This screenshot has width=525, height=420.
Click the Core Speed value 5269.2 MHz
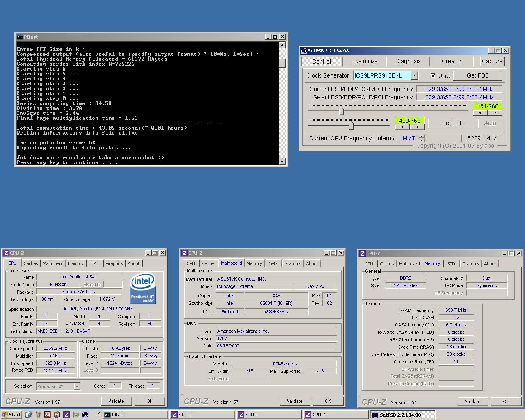(x=55, y=348)
